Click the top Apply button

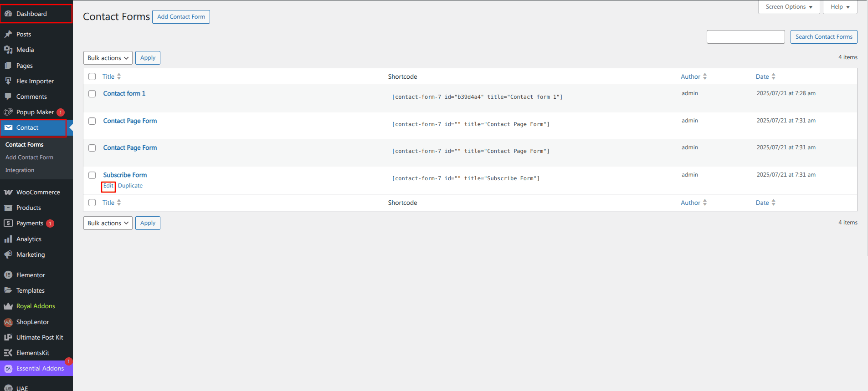[148, 58]
